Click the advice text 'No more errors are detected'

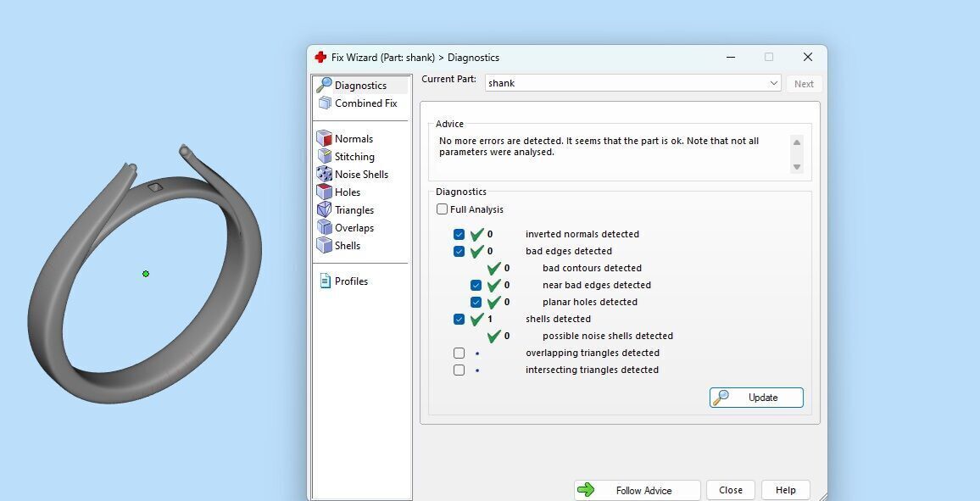coord(501,142)
